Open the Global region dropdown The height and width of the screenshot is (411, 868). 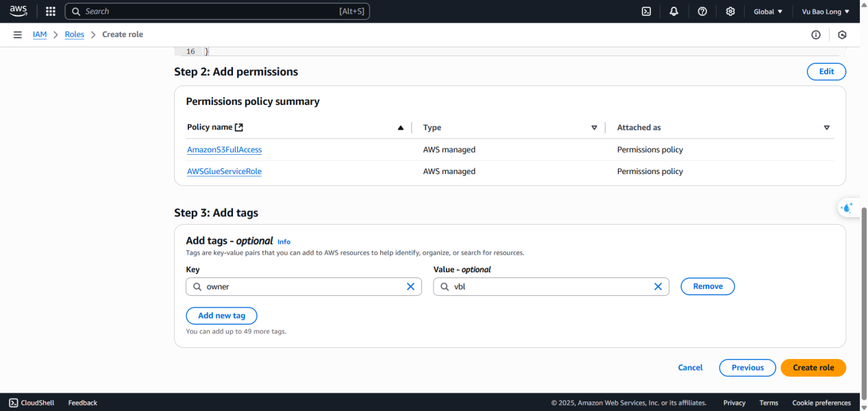[x=768, y=12]
